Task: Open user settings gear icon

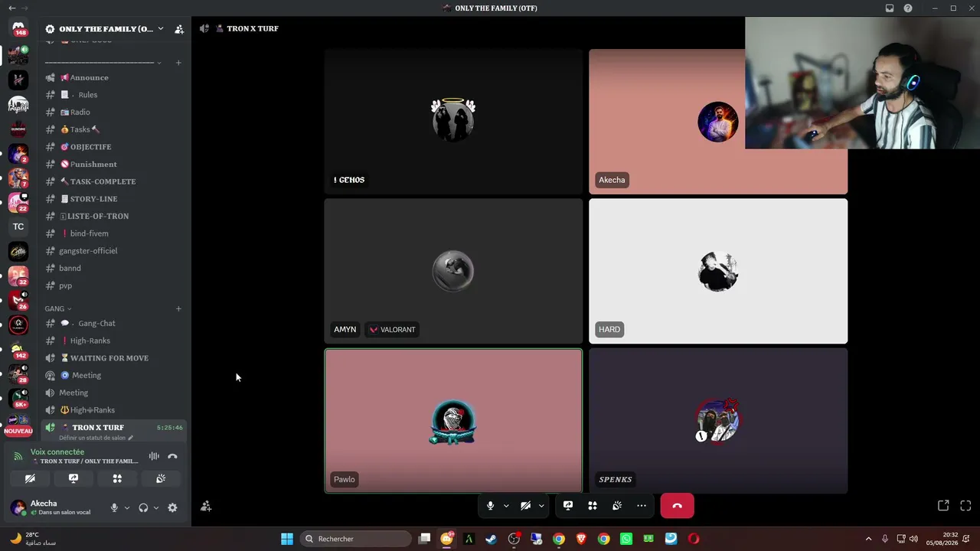Action: pyautogui.click(x=172, y=507)
